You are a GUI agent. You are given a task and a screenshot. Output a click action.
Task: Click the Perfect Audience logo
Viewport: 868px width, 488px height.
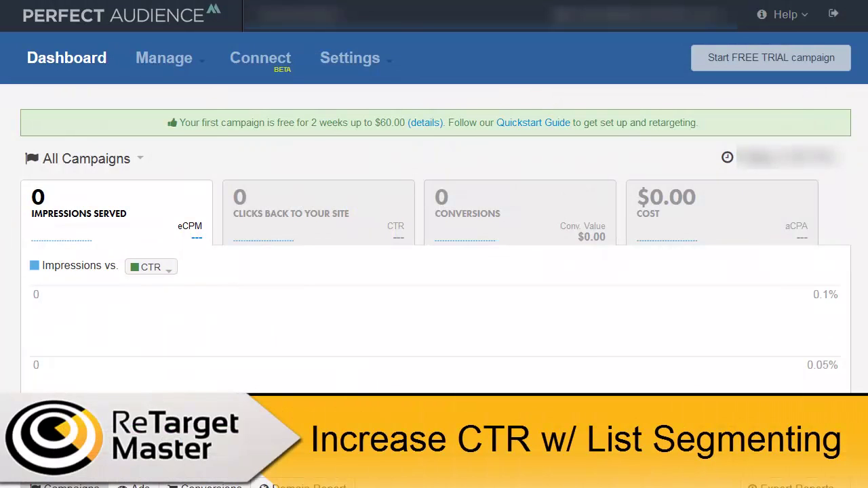121,14
